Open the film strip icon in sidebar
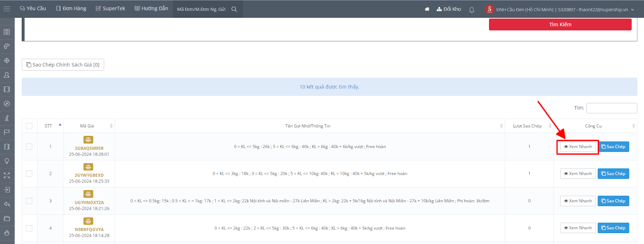This screenshot has height=244, width=644. (7, 89)
